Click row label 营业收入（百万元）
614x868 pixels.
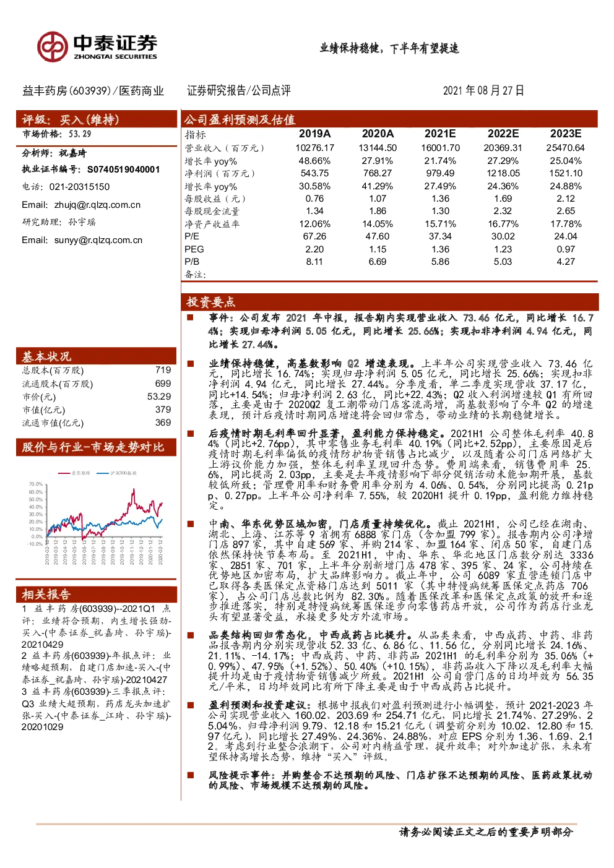pyautogui.click(x=224, y=148)
